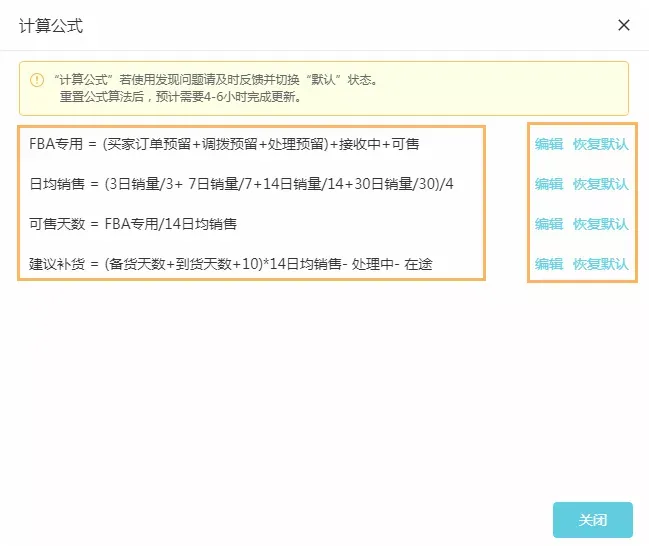Restore default for 日均销售 formula
Viewport: 649px width, 546px height.
click(x=601, y=184)
